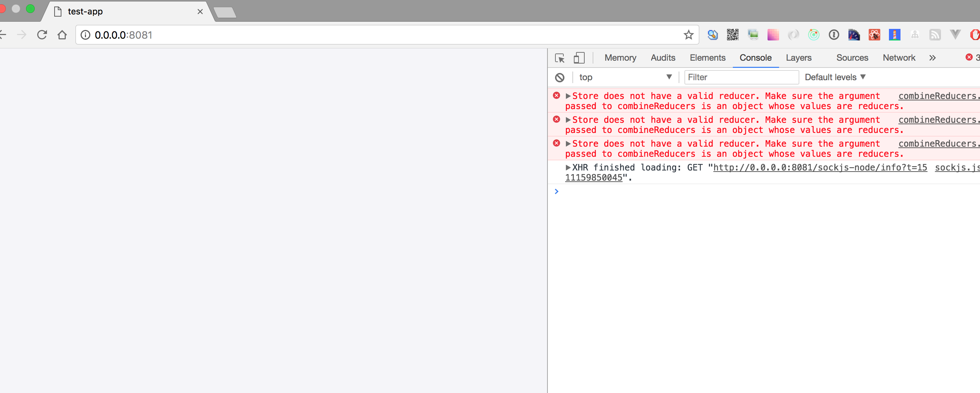Open the Lighthouse extension icon
This screenshot has height=393, width=980.
[x=894, y=35]
